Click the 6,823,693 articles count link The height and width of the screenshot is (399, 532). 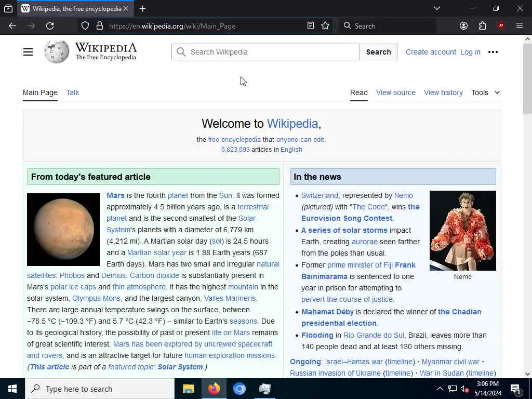[x=235, y=150]
